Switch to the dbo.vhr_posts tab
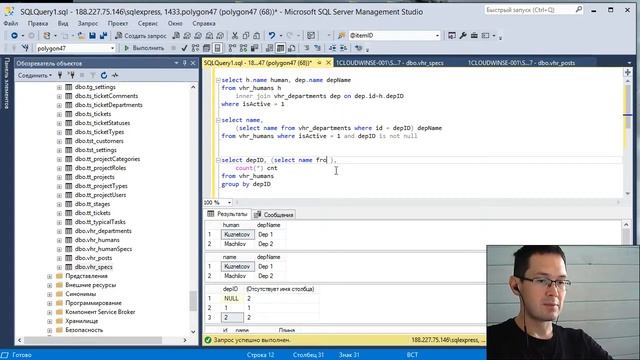 click(521, 63)
